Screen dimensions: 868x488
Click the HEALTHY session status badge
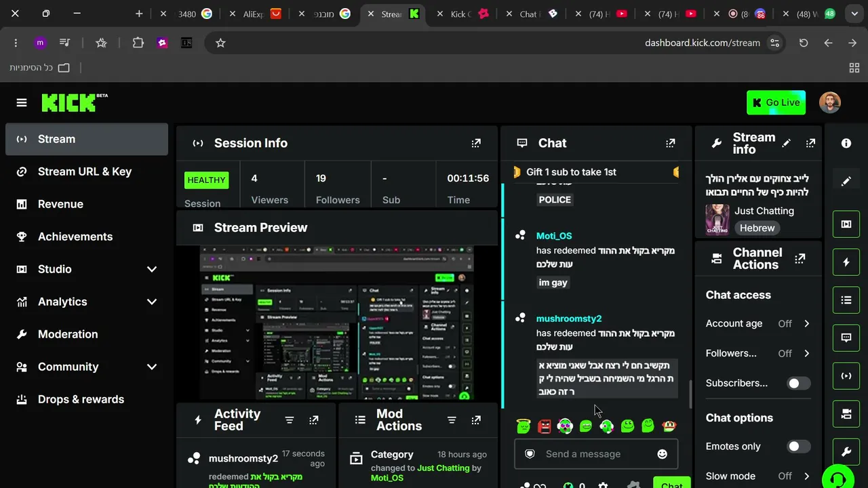(x=206, y=180)
